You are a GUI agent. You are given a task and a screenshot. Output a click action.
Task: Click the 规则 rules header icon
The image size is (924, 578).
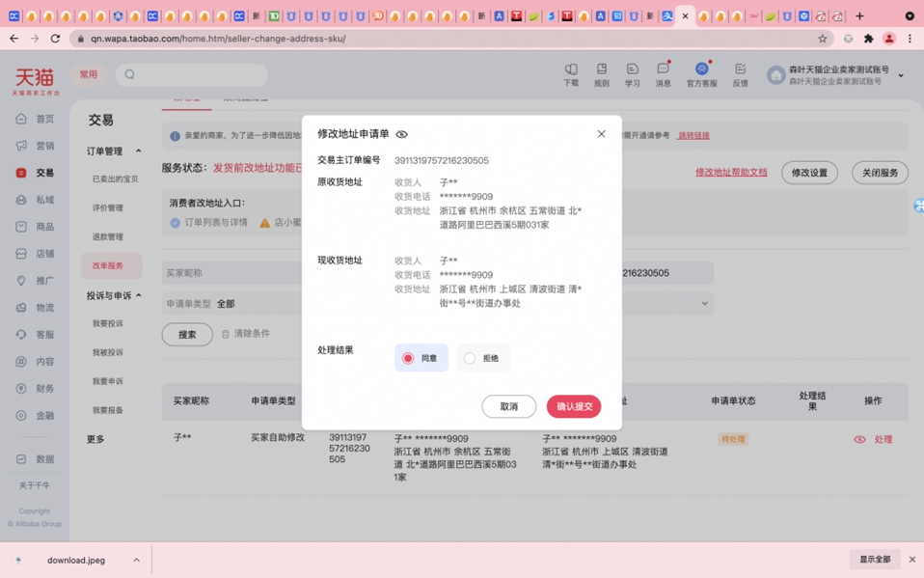point(602,75)
